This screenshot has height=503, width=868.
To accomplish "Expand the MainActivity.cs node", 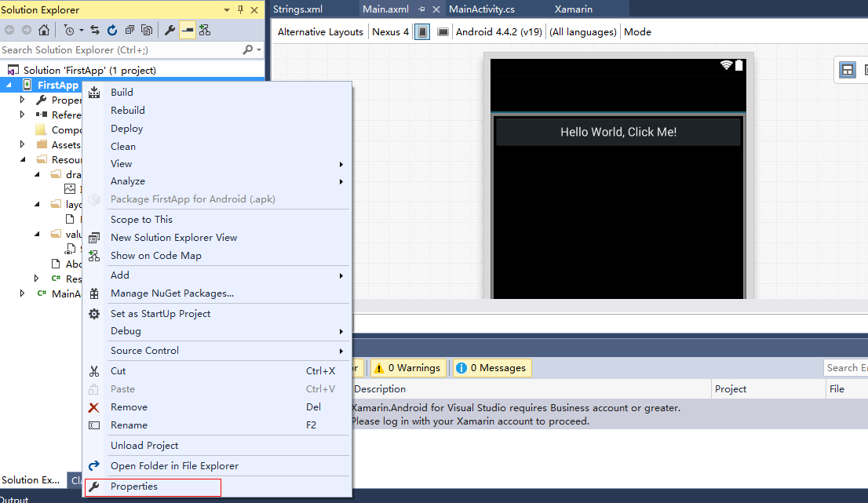I will (22, 293).
